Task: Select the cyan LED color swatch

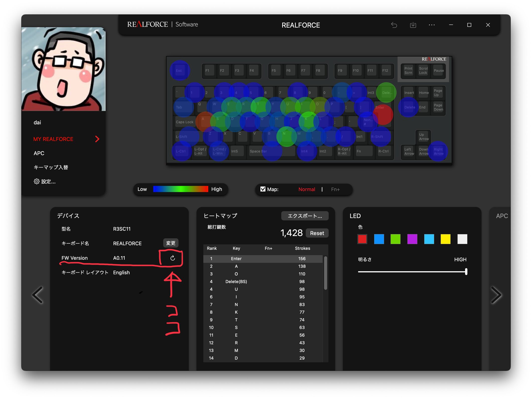Action: [x=429, y=239]
